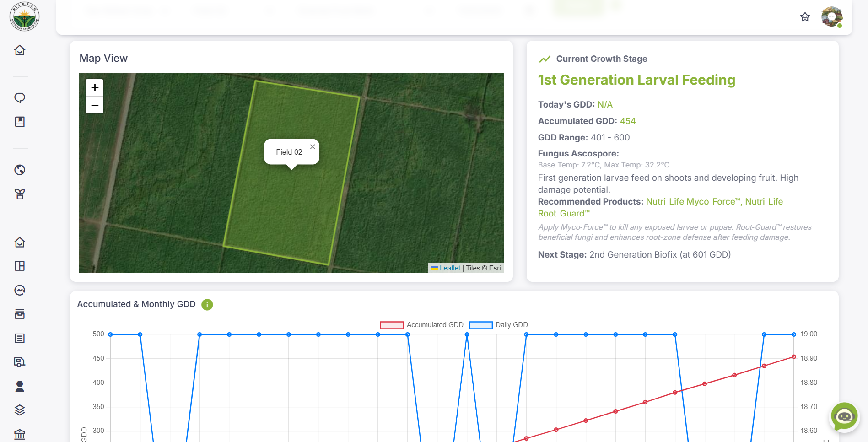Image resolution: width=868 pixels, height=442 pixels.
Task: Select the chart analytics sidebar icon
Action: point(20,290)
